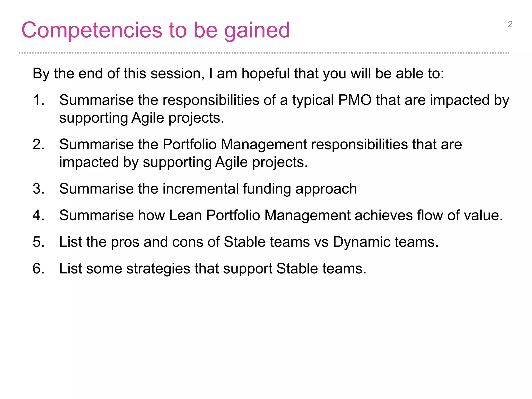
Task: Click "Summarise the incremental funding approach" text
Action: click(208, 189)
